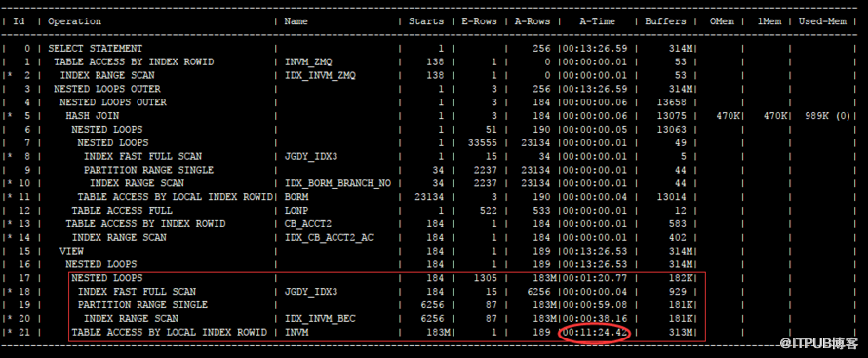Select the VIEW operation text
Screen dimensions: 868x358
tap(71, 251)
